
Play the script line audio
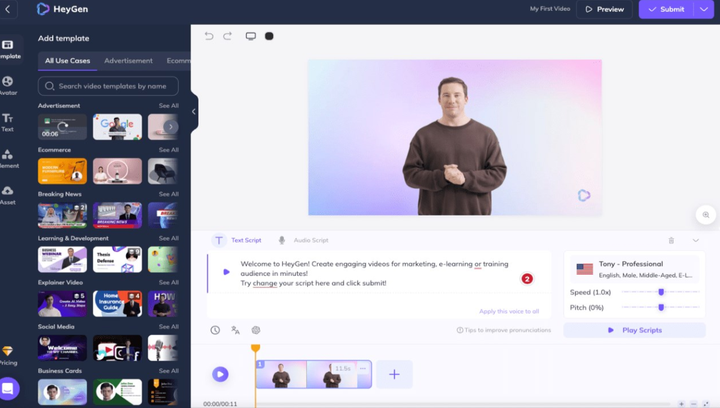click(226, 272)
